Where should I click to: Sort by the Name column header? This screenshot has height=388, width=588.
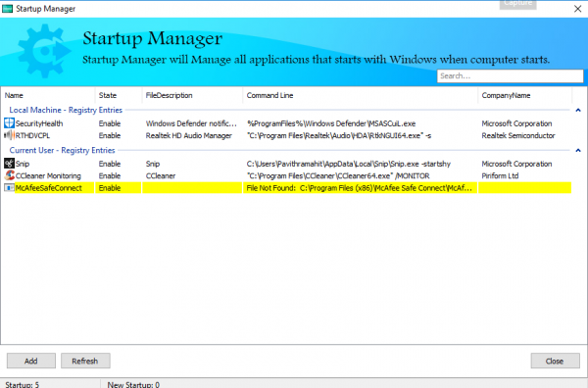tap(48, 95)
